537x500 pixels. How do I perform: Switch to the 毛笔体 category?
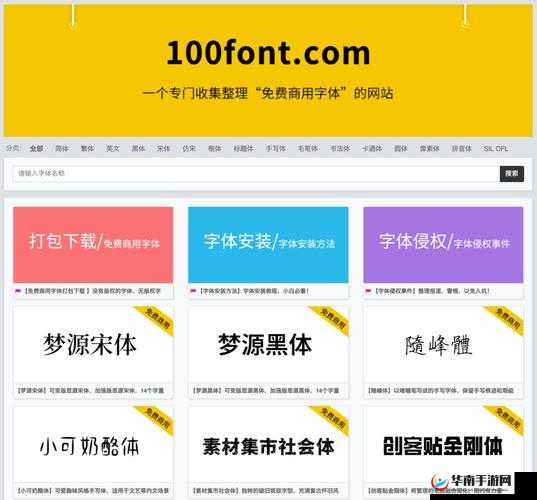[x=308, y=148]
